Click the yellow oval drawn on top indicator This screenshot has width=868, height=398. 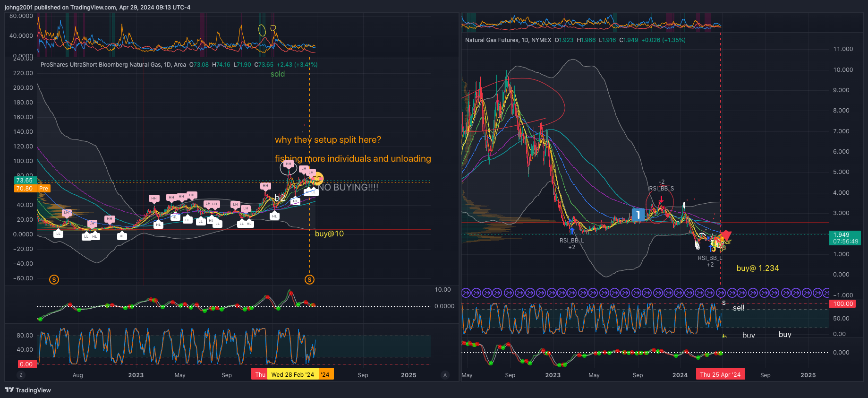[262, 31]
